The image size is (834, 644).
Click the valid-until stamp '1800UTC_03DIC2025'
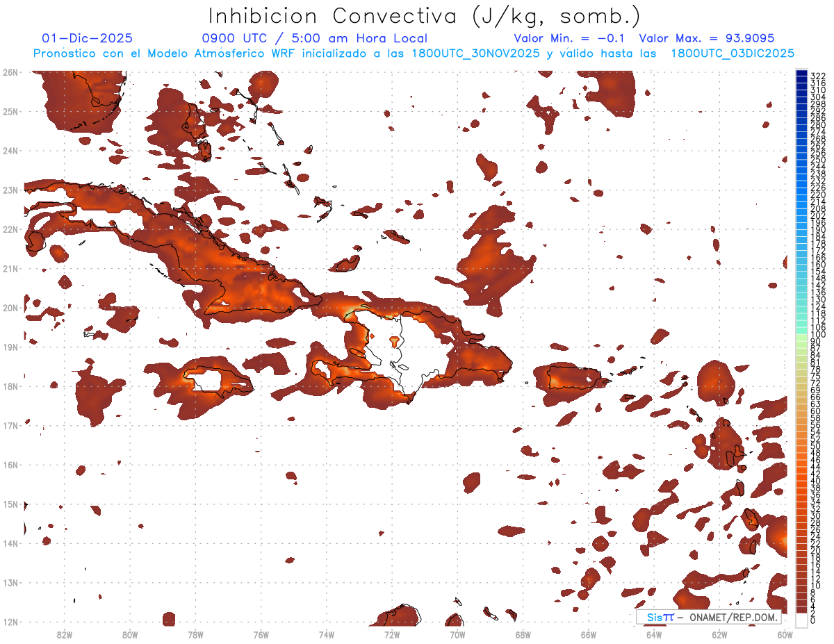(733, 53)
